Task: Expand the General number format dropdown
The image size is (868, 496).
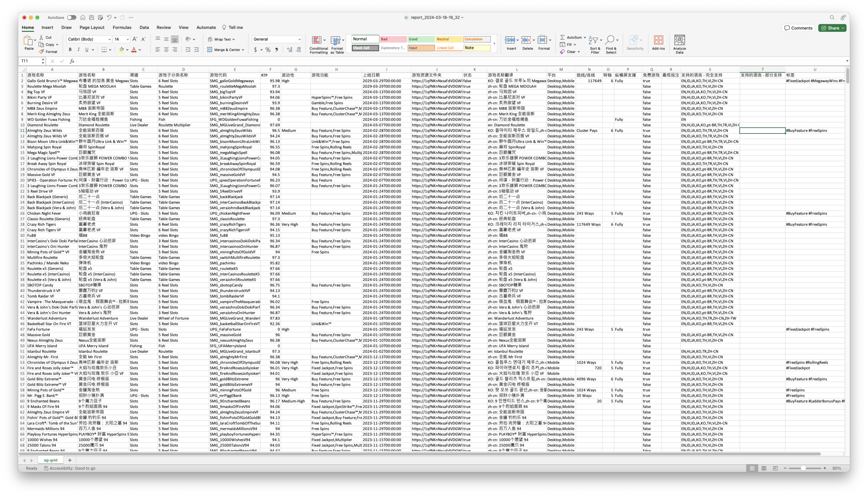Action: tap(300, 39)
